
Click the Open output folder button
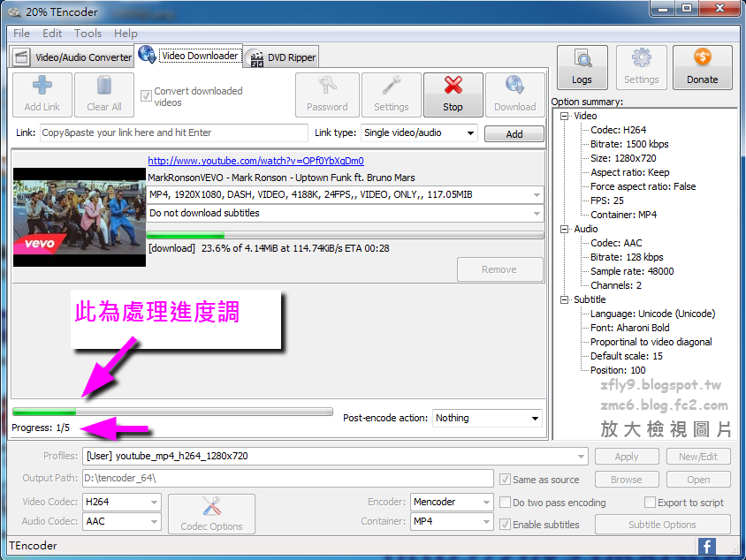(x=698, y=480)
